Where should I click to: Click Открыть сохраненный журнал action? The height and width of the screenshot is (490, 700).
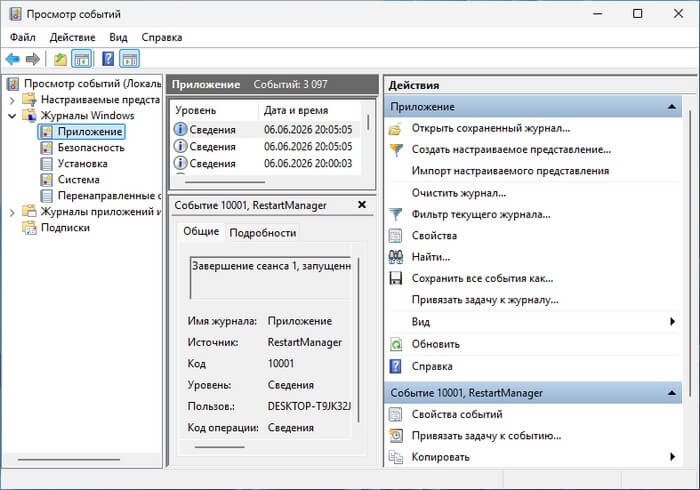[491, 129]
